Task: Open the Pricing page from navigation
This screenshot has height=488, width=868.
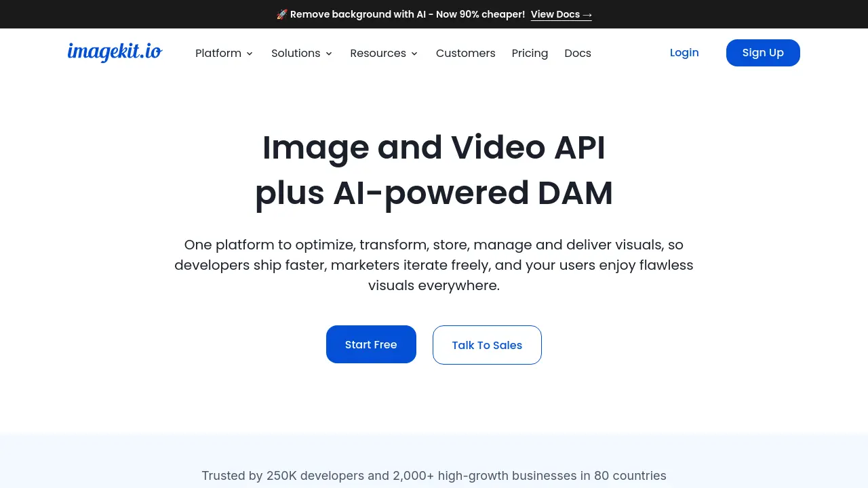Action: 530,53
